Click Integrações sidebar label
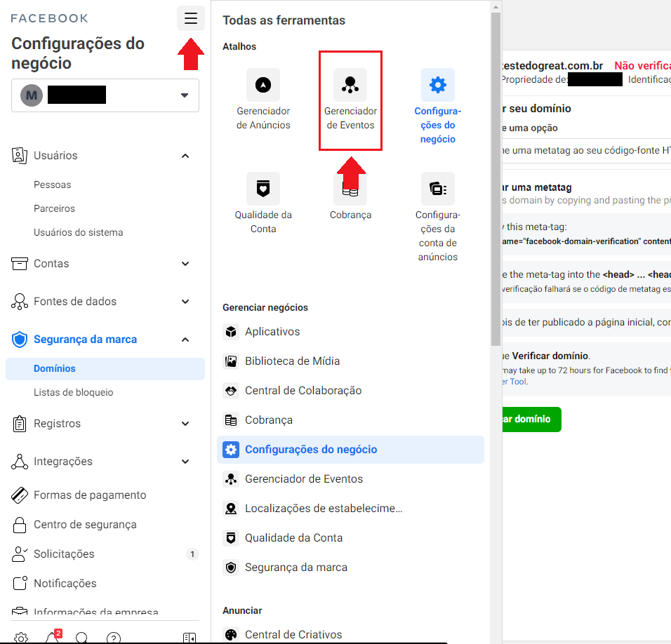Screen dimensions: 671x644 (63, 462)
